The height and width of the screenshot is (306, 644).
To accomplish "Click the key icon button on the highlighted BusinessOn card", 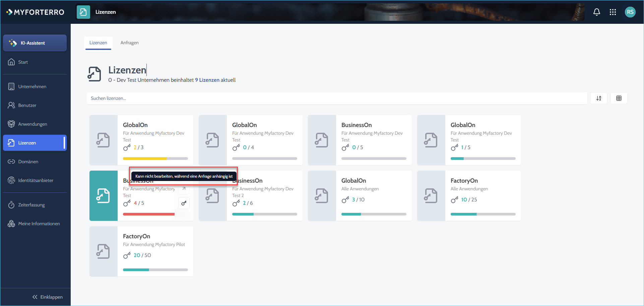I will tap(184, 203).
